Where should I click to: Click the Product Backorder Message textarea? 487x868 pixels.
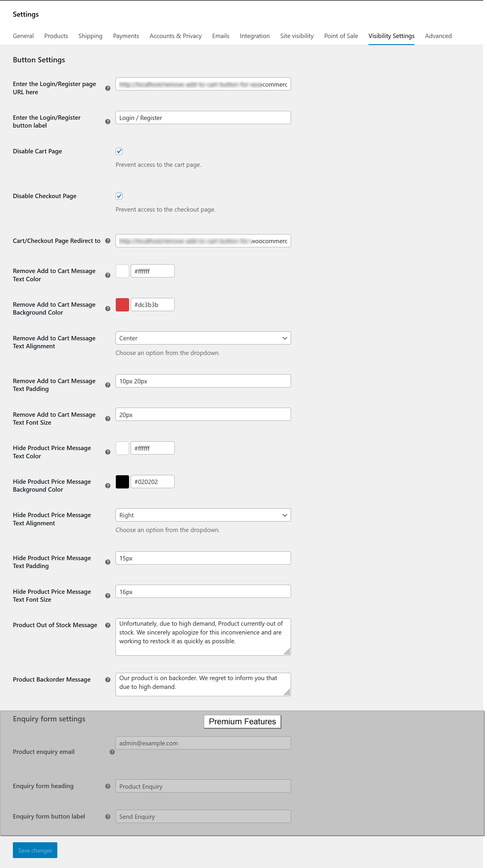pos(203,684)
